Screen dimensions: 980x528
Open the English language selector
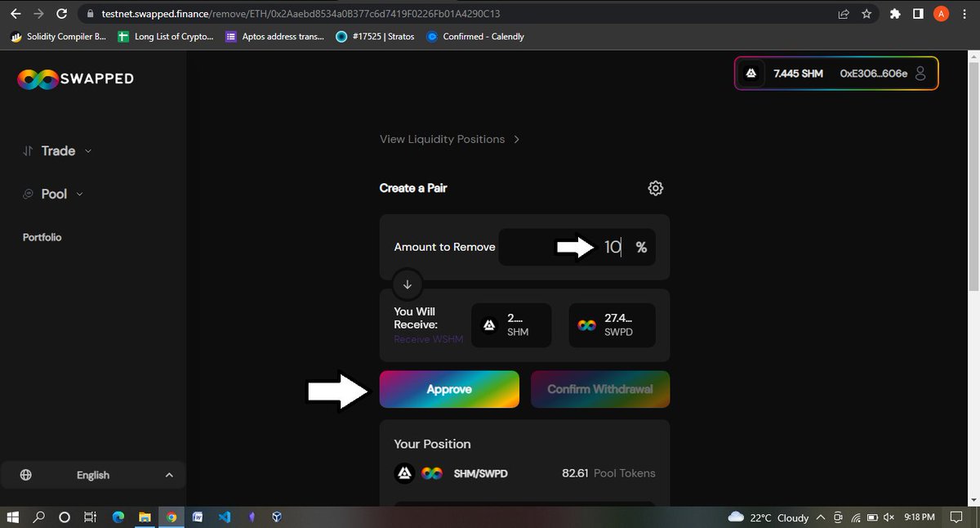tap(93, 475)
